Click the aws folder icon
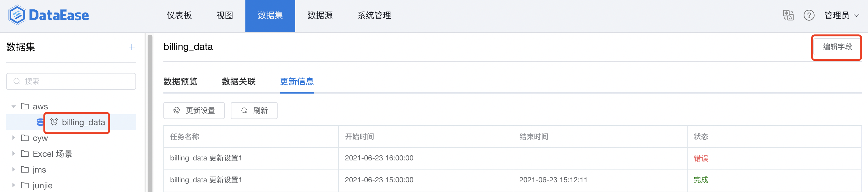Viewport: 868px width, 192px height. point(25,106)
